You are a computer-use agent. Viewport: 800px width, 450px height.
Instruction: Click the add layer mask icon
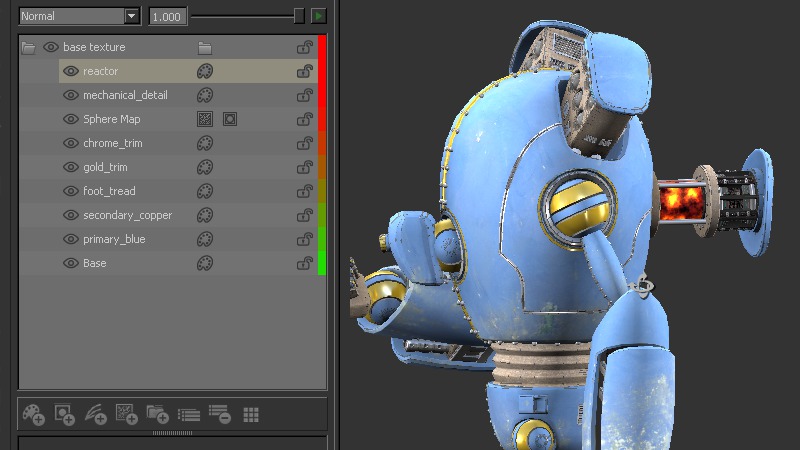point(64,414)
